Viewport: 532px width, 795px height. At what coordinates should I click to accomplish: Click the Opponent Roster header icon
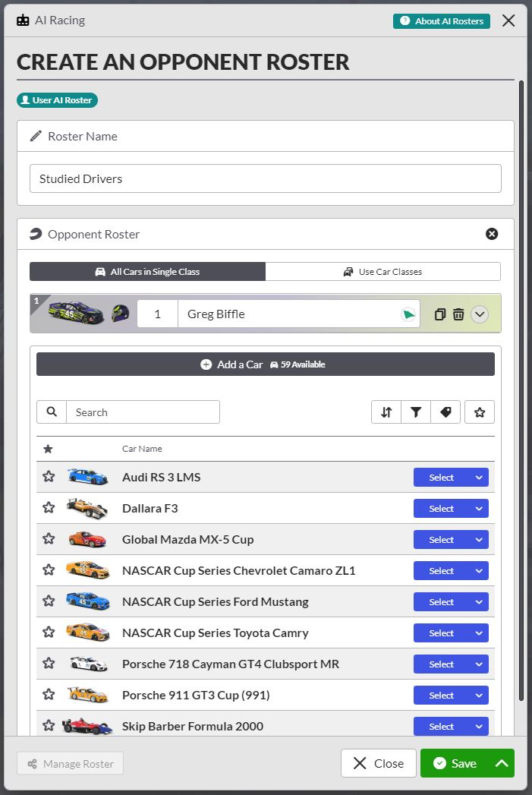click(36, 234)
